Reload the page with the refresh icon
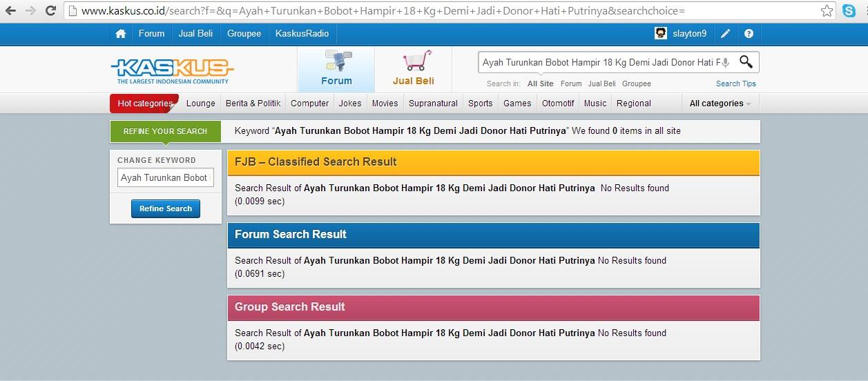The height and width of the screenshot is (381, 868). [50, 11]
